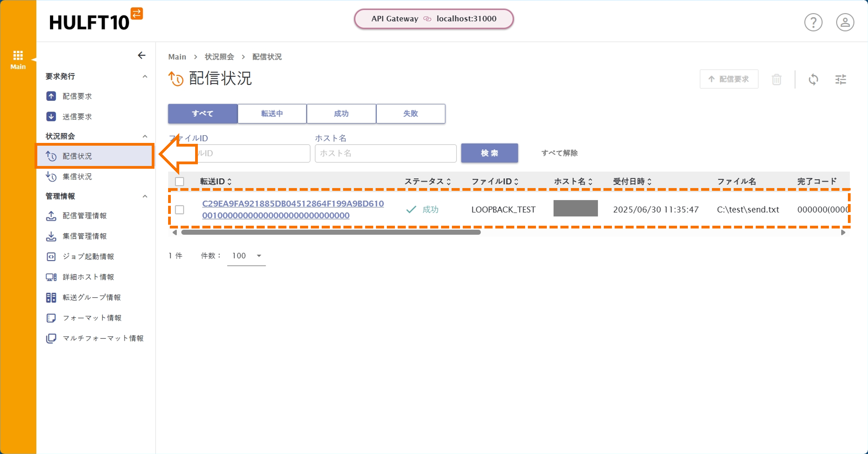Image resolution: width=868 pixels, height=454 pixels.
Task: Collapse the 管理情報 sidebar section
Action: pyautogui.click(x=145, y=196)
